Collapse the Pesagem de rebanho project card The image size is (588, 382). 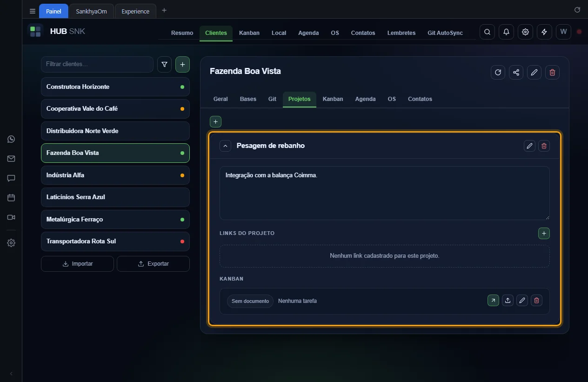pos(225,146)
